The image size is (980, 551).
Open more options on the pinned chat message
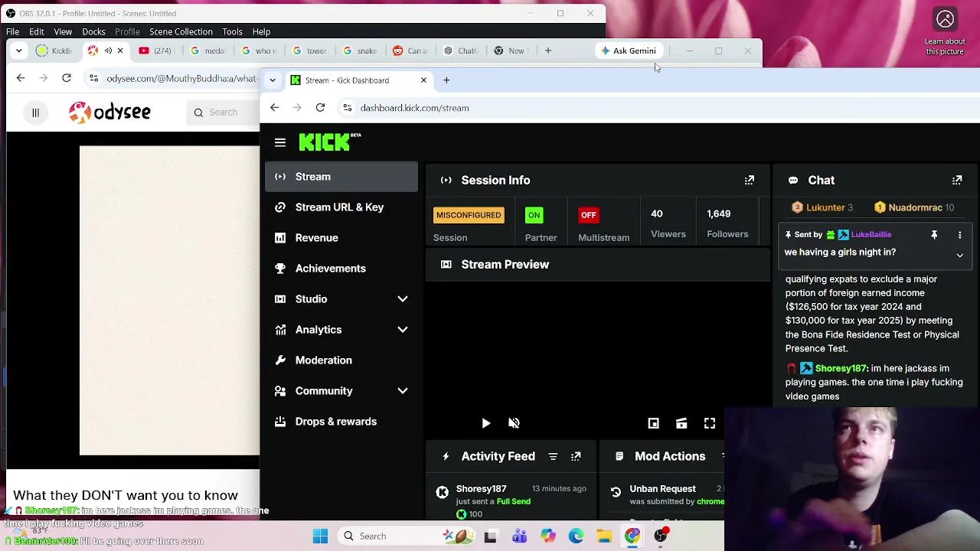[959, 235]
